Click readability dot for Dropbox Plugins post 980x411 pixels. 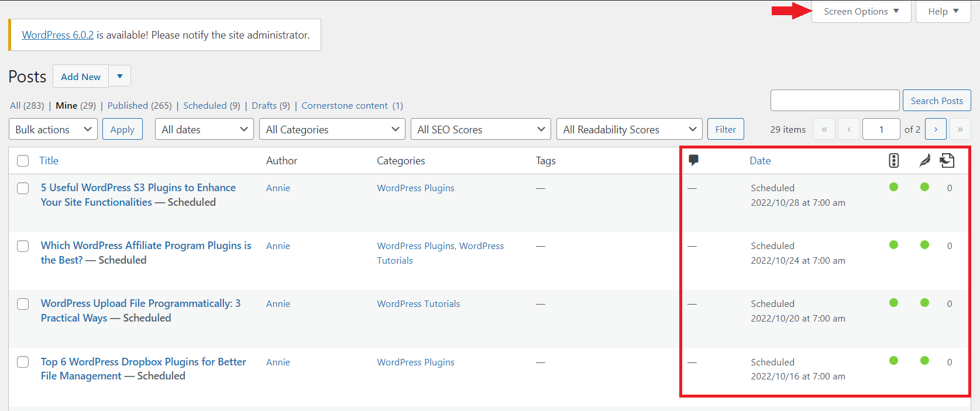pos(924,361)
